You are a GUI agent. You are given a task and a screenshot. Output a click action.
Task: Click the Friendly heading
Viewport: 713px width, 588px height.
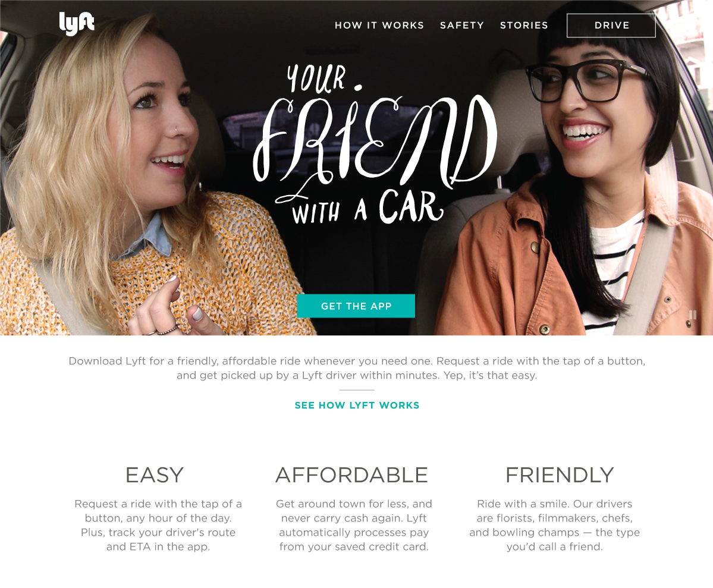[560, 475]
